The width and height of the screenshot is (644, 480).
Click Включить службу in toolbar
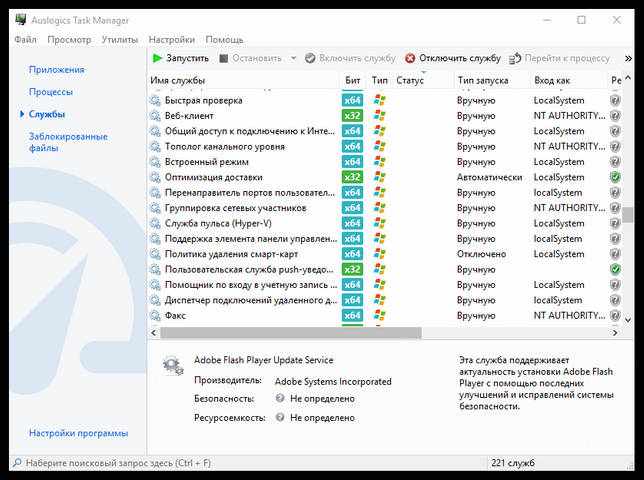[x=350, y=58]
